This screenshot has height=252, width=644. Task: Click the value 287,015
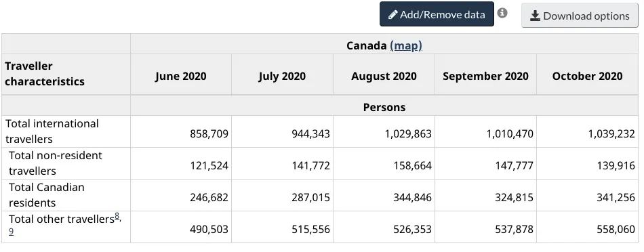[x=311, y=197]
